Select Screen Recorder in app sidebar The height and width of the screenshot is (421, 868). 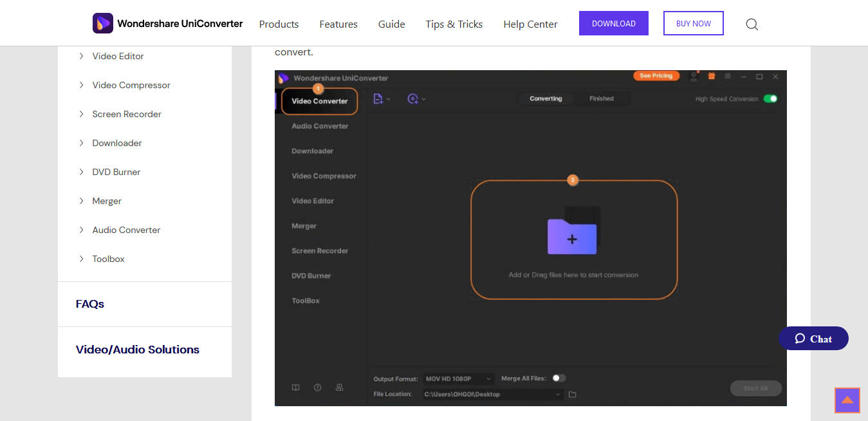(x=320, y=250)
